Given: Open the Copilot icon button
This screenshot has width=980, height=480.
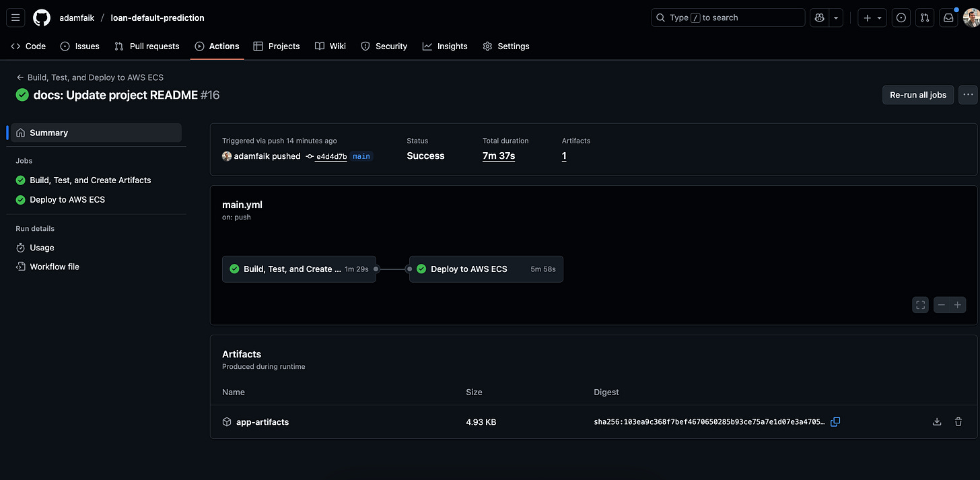Looking at the screenshot, I should 819,18.
